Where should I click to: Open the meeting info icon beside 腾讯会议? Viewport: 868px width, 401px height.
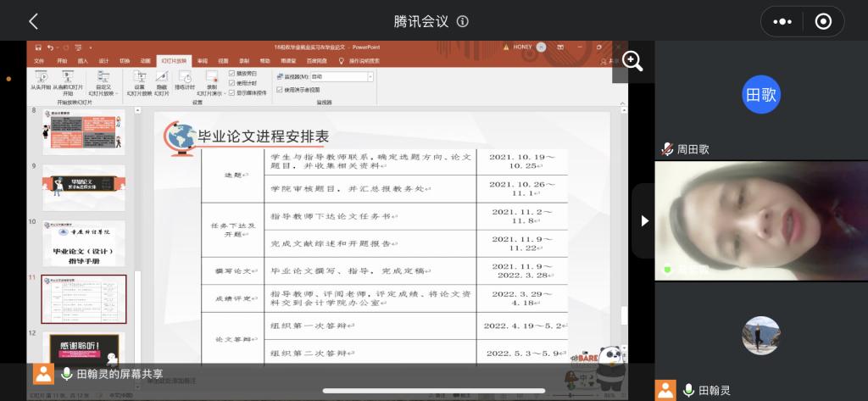[x=462, y=21]
